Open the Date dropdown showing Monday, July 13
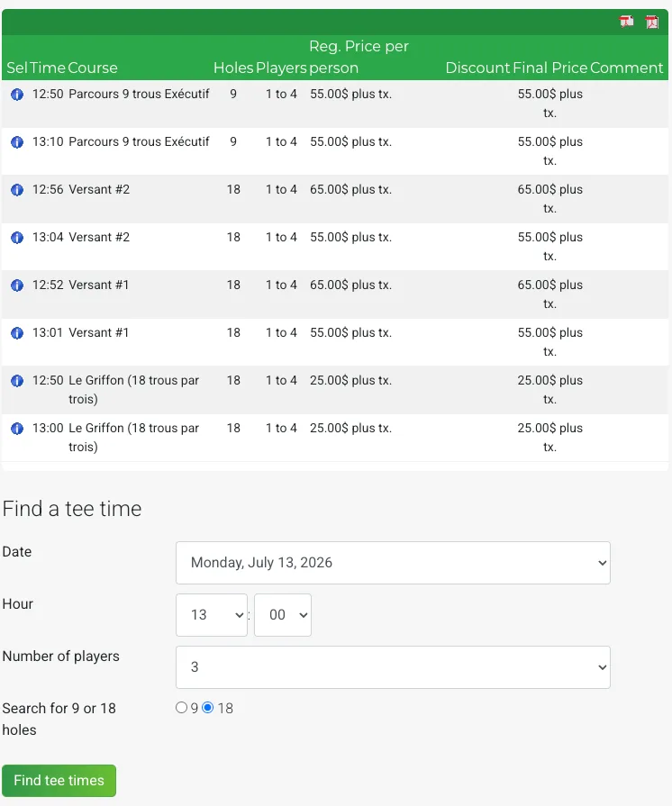The height and width of the screenshot is (806, 672). (393, 563)
